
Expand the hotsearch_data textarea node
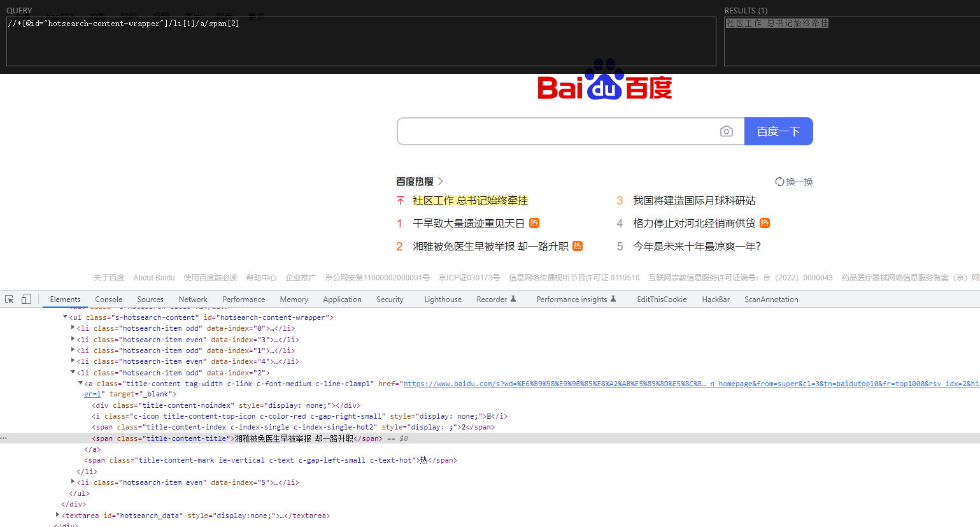pyautogui.click(x=57, y=516)
